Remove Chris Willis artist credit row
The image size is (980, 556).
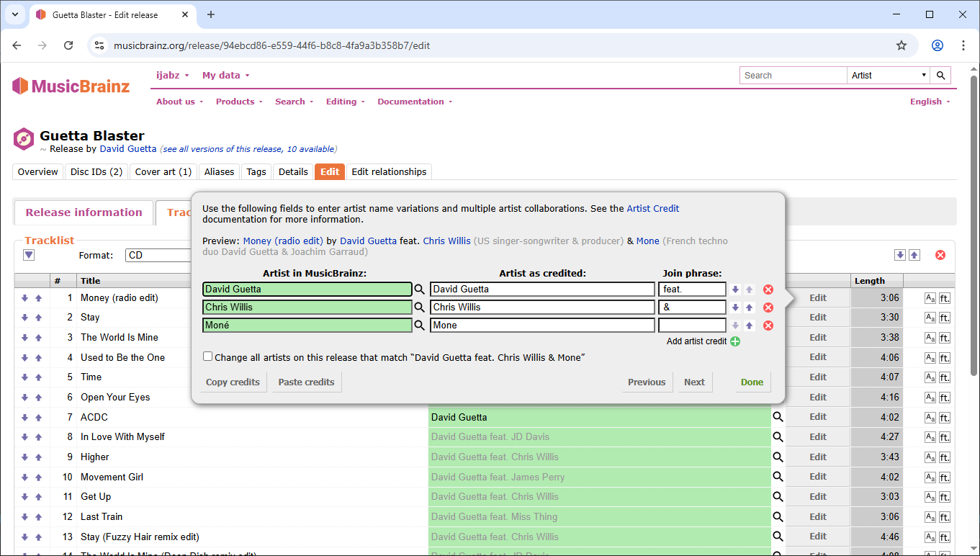[x=768, y=308]
